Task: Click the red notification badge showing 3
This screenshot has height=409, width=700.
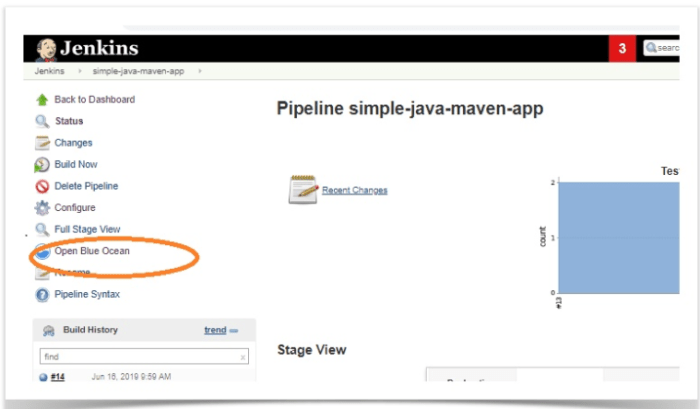Action: click(622, 48)
